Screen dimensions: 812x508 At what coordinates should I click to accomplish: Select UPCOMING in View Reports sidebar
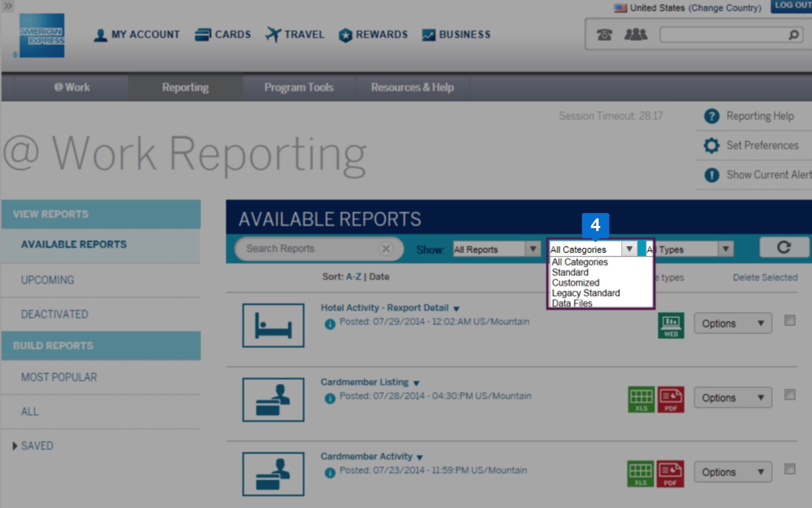coord(48,280)
